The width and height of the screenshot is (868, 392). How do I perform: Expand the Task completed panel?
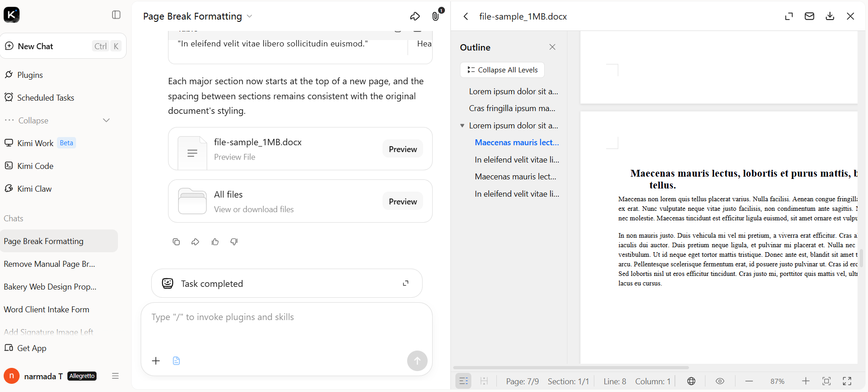click(406, 283)
